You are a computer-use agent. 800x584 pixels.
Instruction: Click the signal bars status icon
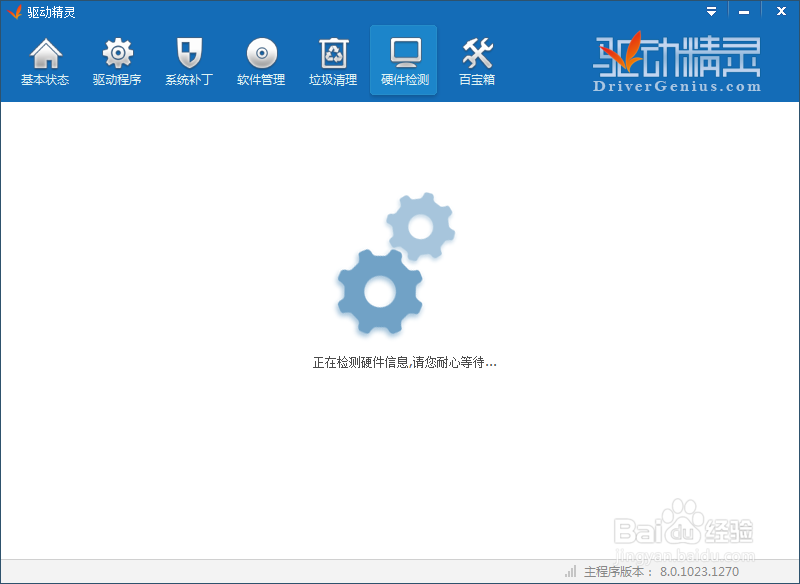(x=570, y=571)
